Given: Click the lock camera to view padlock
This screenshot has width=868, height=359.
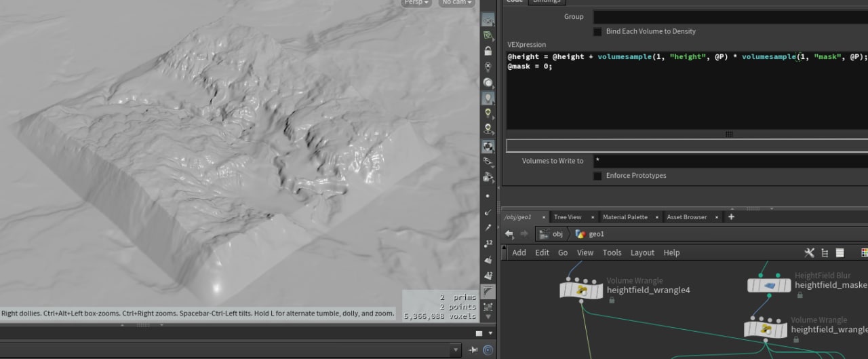Looking at the screenshot, I should coord(488,51).
